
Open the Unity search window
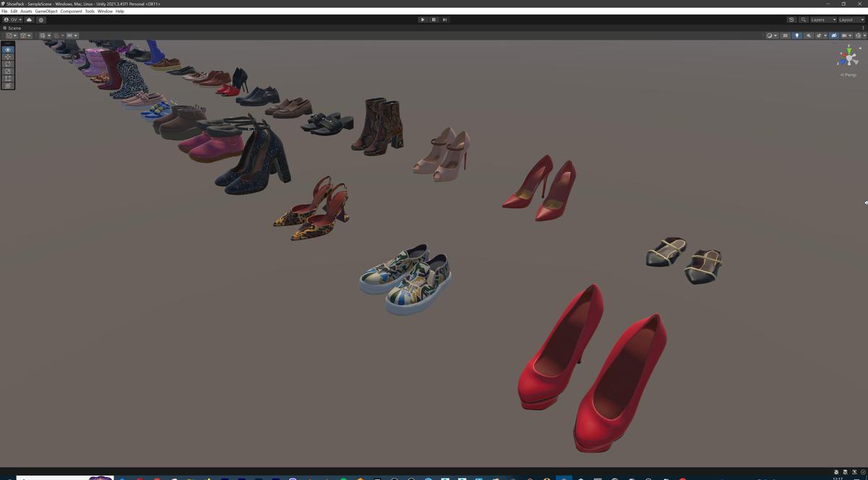point(804,20)
